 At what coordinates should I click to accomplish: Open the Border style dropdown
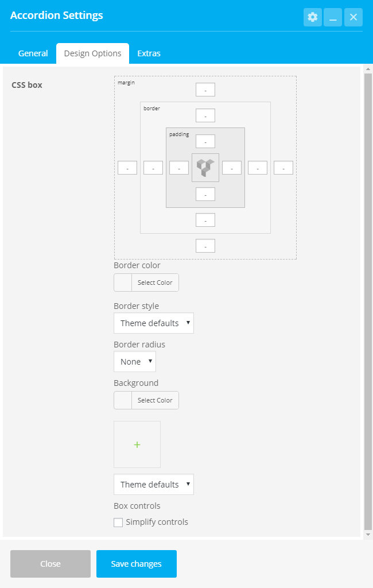click(154, 323)
